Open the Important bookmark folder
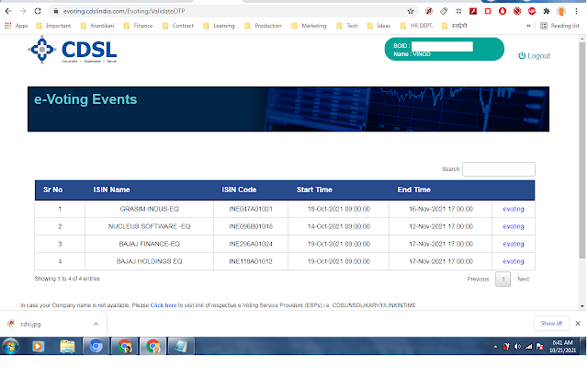Screen dimensions: 588x368 tap(53, 26)
